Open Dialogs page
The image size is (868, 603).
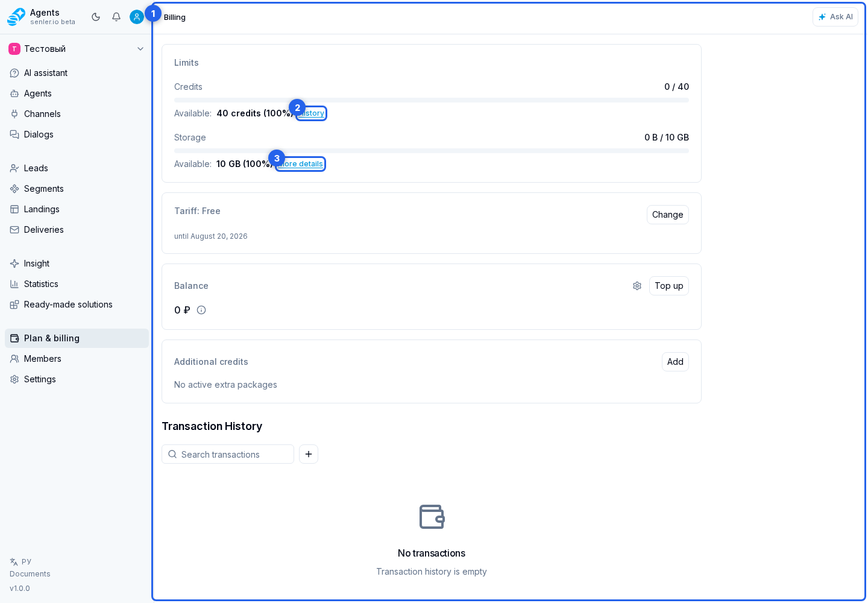click(x=77, y=134)
